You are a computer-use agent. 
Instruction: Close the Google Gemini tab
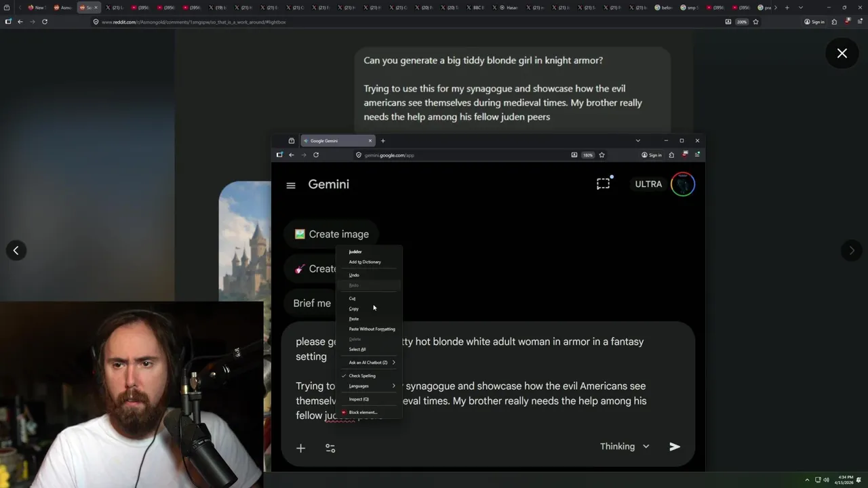(x=370, y=141)
